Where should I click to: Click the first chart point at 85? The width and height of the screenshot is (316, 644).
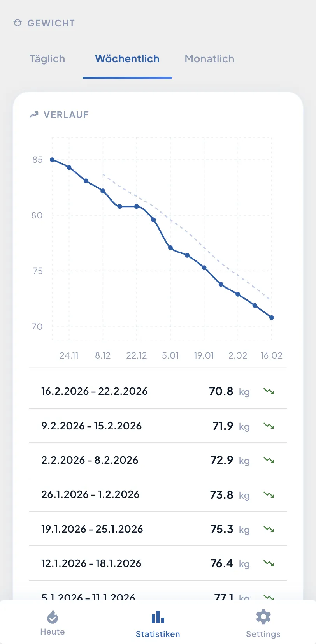(x=52, y=160)
